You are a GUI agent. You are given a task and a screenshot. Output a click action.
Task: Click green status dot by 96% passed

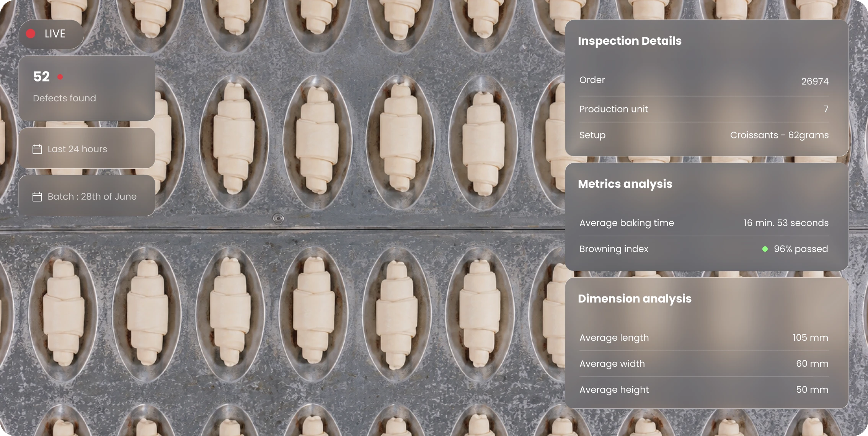coord(765,249)
